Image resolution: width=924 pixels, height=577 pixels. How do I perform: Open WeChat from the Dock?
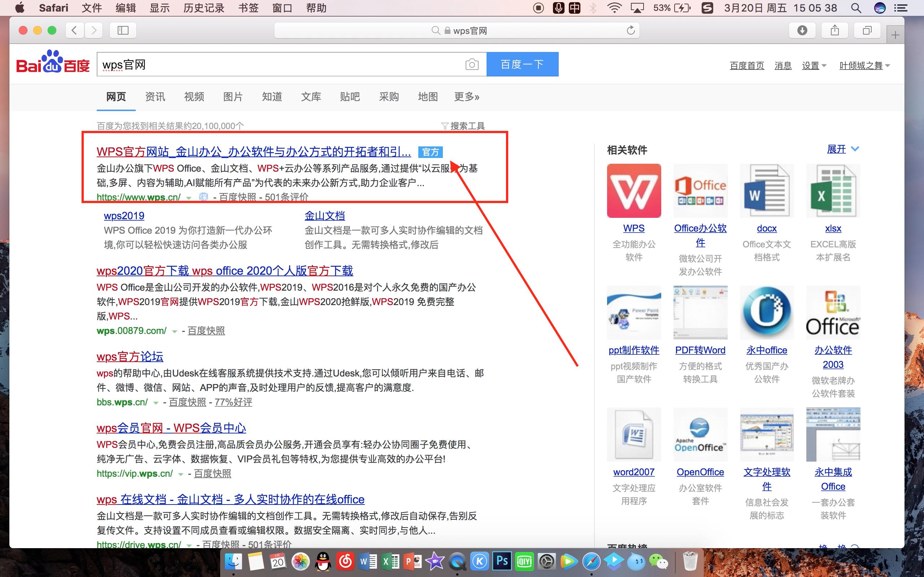[659, 561]
